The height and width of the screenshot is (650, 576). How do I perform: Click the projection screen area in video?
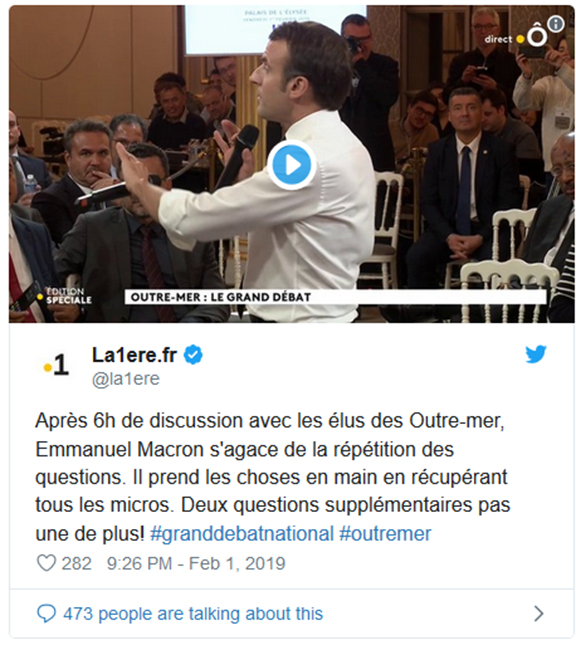[275, 30]
